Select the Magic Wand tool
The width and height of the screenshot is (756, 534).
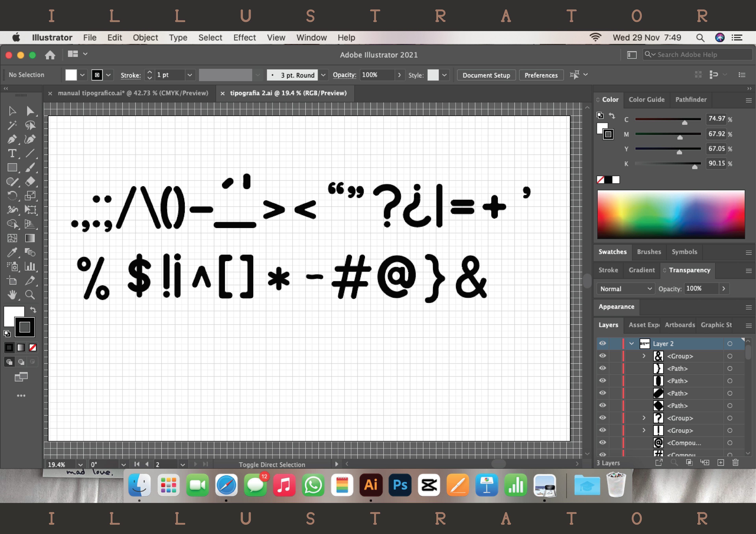pyautogui.click(x=12, y=125)
